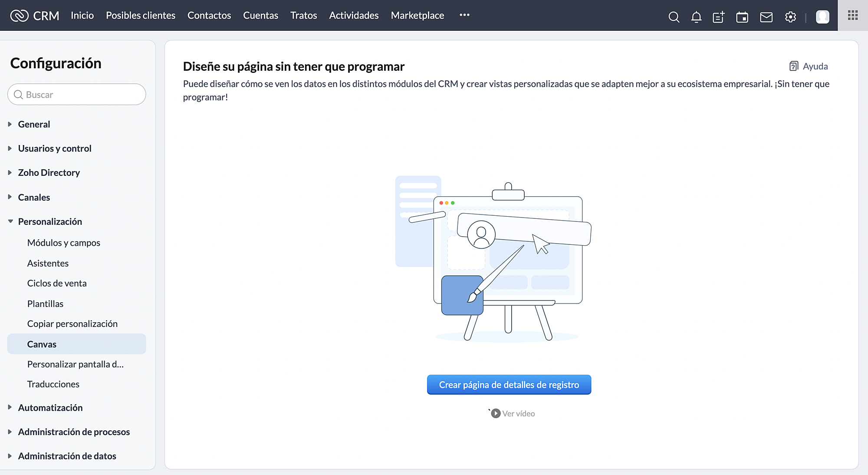Toggle Personalización section collapse
This screenshot has height=475, width=868.
(x=10, y=221)
